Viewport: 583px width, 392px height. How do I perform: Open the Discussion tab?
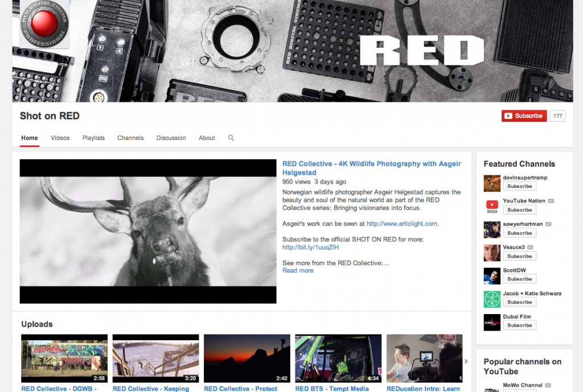click(171, 138)
